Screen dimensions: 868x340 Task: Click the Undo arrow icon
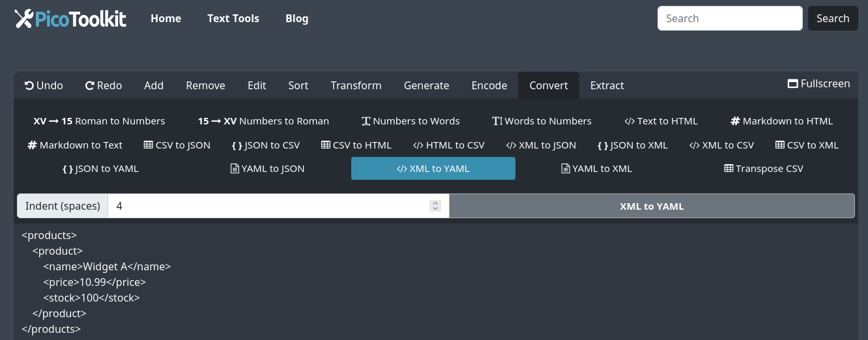pyautogui.click(x=29, y=85)
